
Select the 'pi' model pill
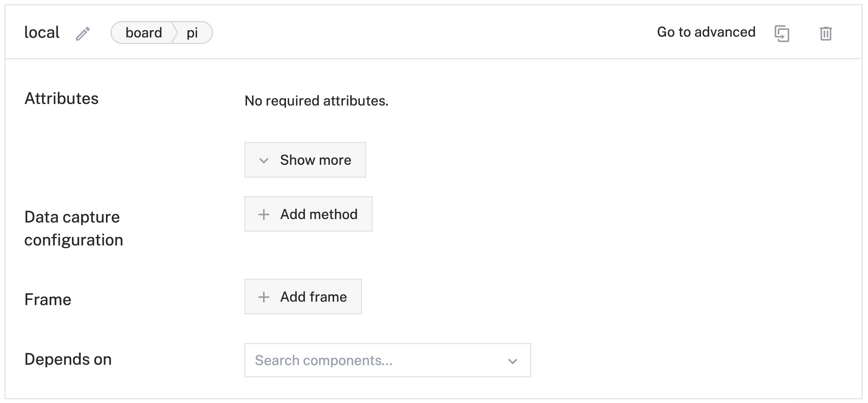click(192, 33)
